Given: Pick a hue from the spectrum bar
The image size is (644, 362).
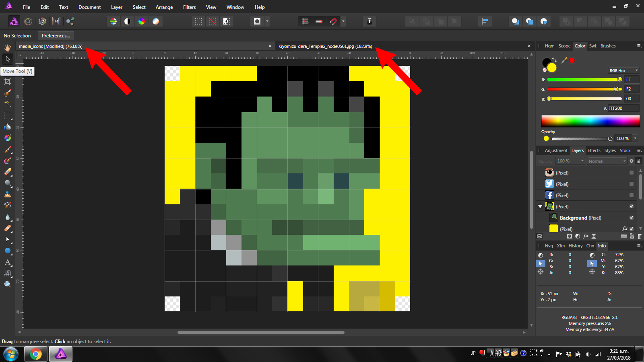Looking at the screenshot, I should coord(590,121).
